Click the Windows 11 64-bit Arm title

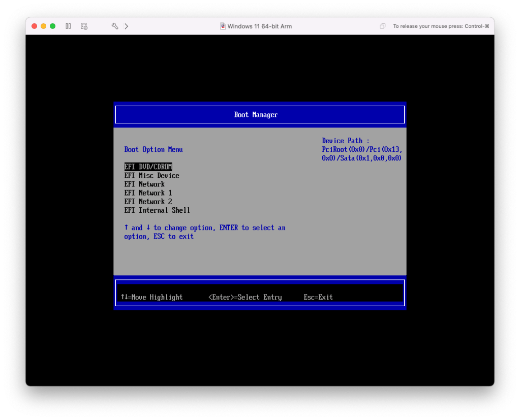[259, 26]
